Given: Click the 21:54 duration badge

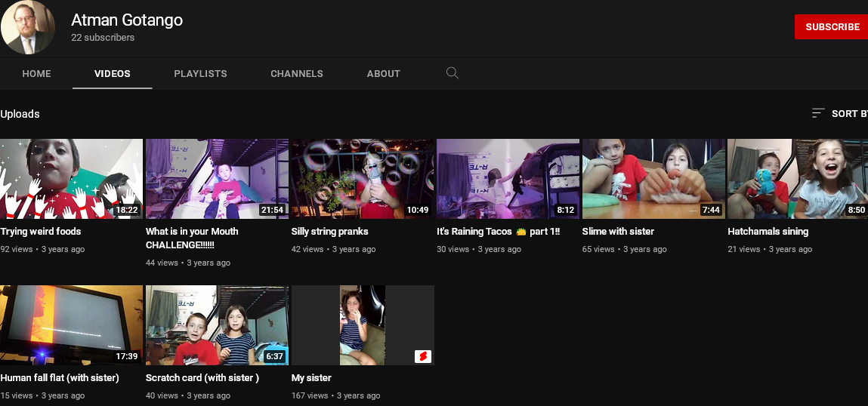Looking at the screenshot, I should 273,211.
